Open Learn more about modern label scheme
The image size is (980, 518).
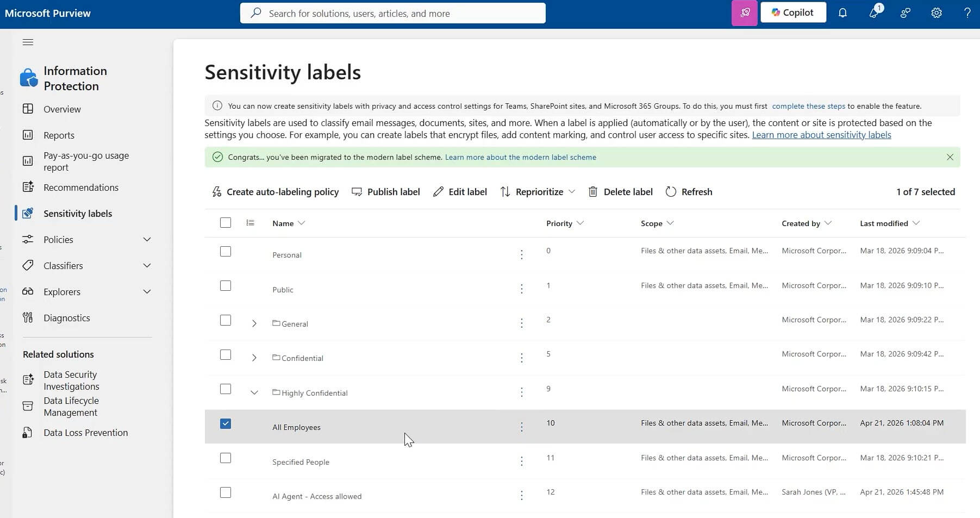(x=521, y=157)
